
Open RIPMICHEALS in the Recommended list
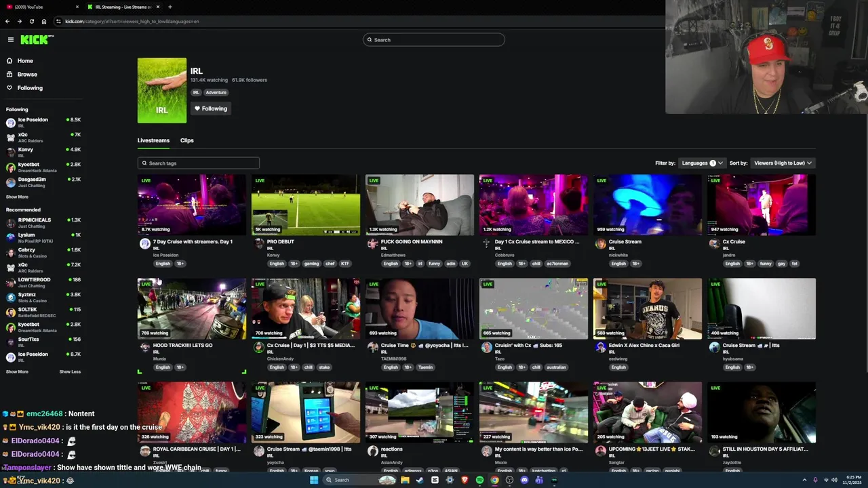pos(43,222)
